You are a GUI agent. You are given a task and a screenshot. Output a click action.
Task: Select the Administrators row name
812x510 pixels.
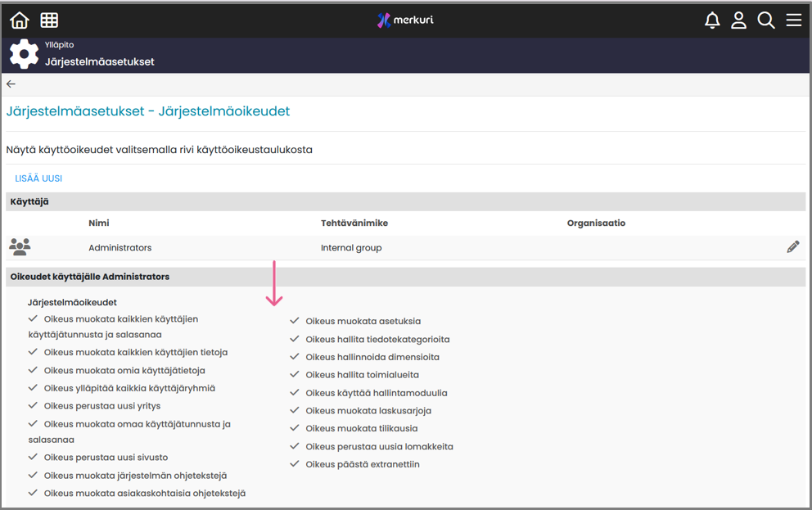120,247
